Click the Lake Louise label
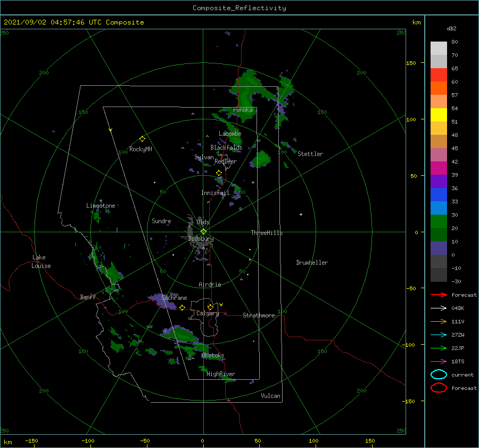This screenshot has width=479, height=448. coord(41,262)
